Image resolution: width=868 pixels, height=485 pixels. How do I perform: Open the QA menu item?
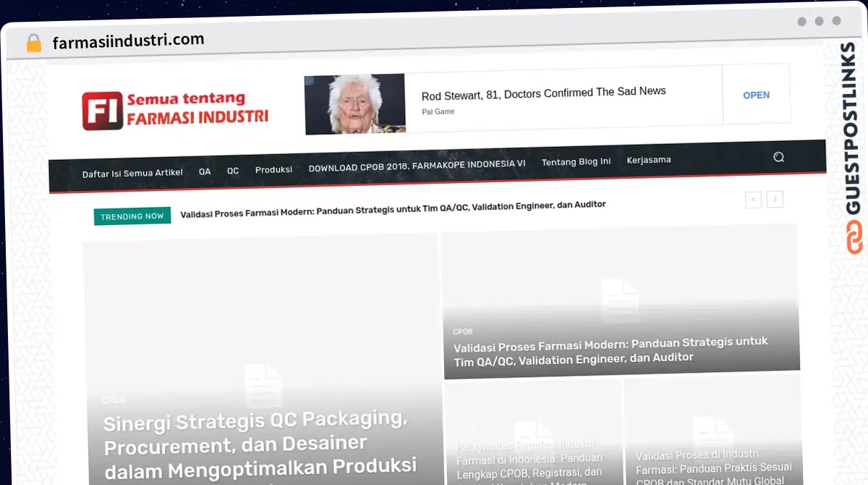click(x=205, y=172)
